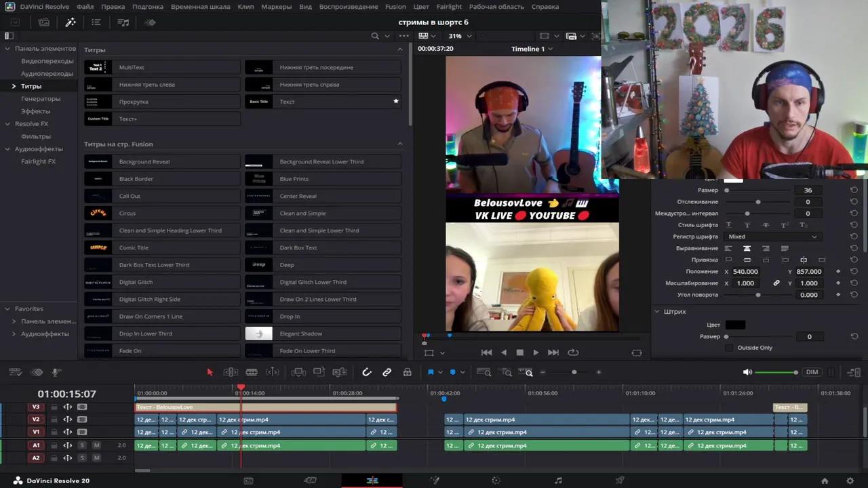Toggle loop playback in the viewer

573,352
